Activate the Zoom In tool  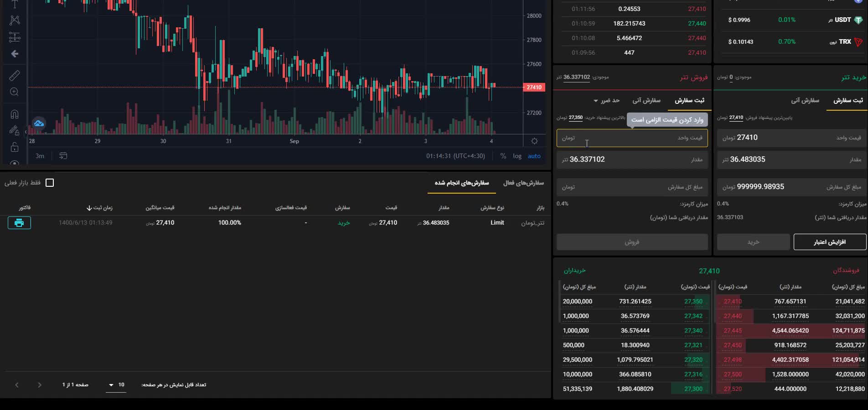[15, 92]
